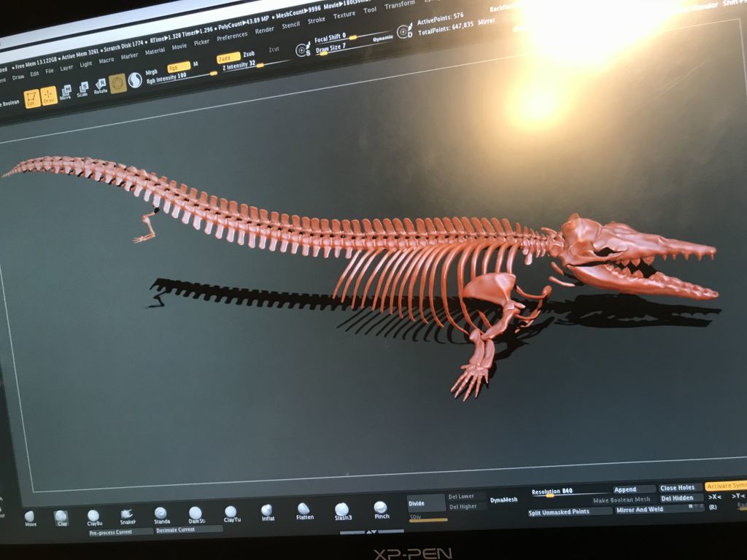Toggle Zsub sculpt mode
Viewport: 747px width, 560px height.
click(x=249, y=54)
